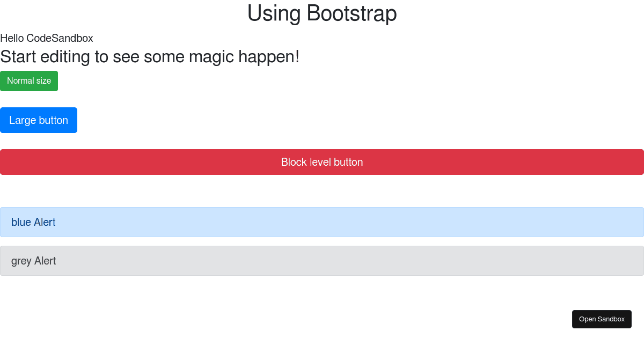
Task: Select the Hello CodeSandbox text
Action: coord(46,38)
